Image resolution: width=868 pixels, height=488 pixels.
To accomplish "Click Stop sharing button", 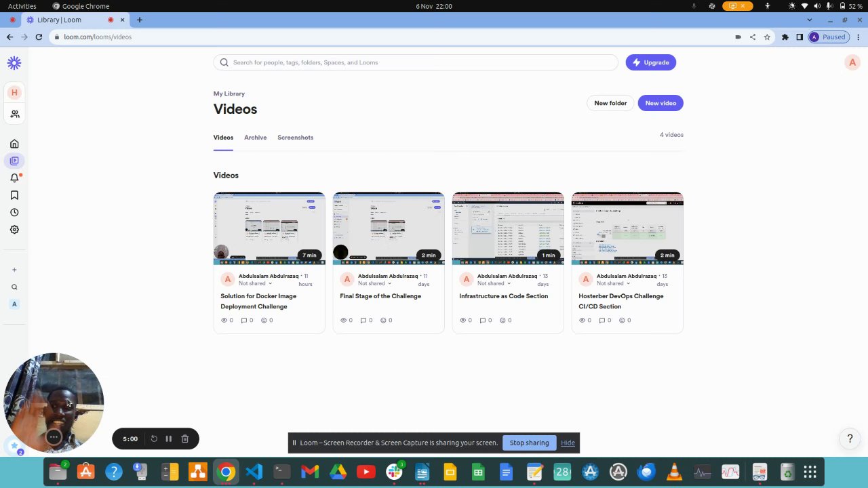I will (529, 443).
